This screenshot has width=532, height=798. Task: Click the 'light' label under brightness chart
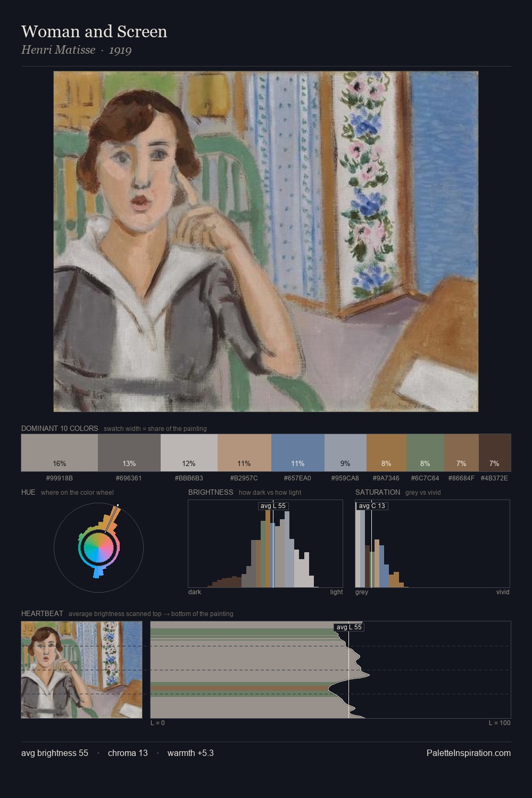point(337,592)
